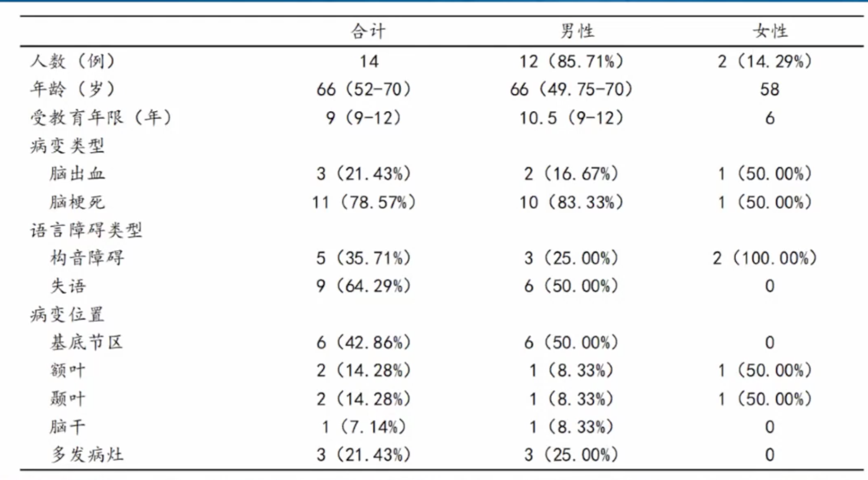This screenshot has height=480, width=868.
Task: Click the 男性 column header
Action: pos(578,31)
